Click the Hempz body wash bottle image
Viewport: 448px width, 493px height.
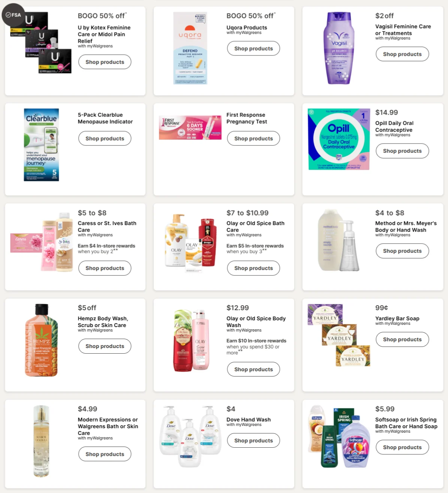41,340
